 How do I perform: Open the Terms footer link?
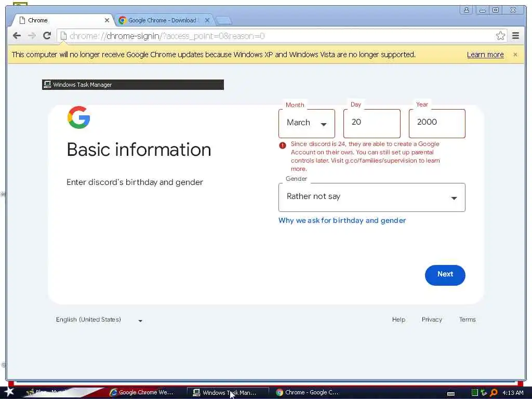467,320
